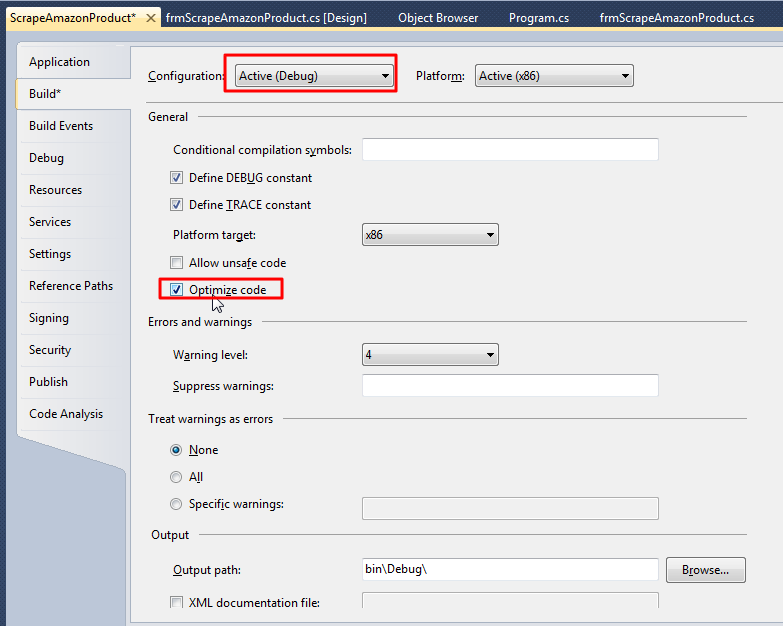Viewport: 783px width, 626px height.
Task: Open the frmScrapeAmazonProduct.cs code tab
Action: tap(677, 18)
